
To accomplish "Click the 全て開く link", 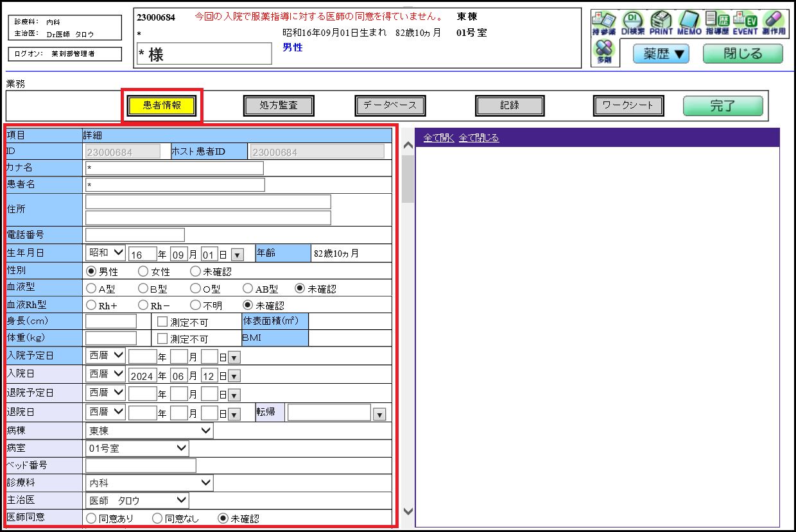I will pos(438,138).
